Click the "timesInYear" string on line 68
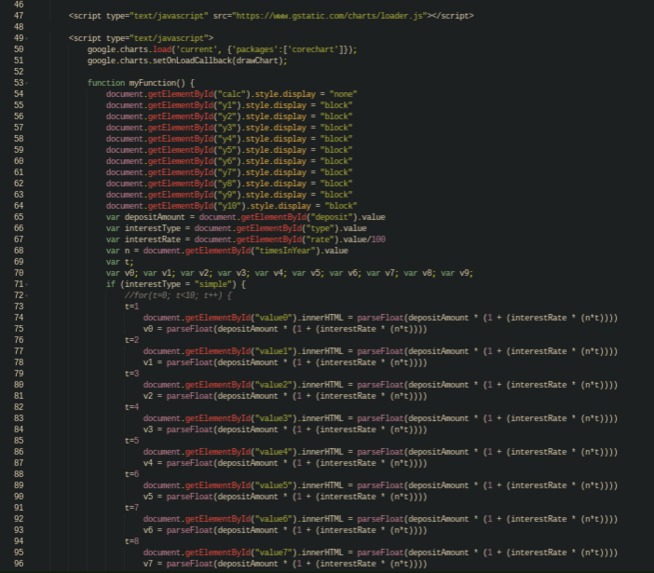 [283, 251]
